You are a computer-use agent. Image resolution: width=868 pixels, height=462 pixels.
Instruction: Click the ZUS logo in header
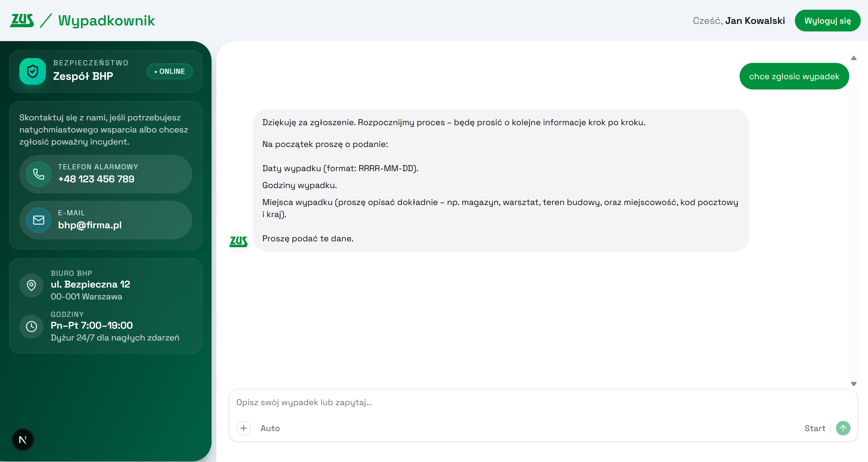[22, 21]
